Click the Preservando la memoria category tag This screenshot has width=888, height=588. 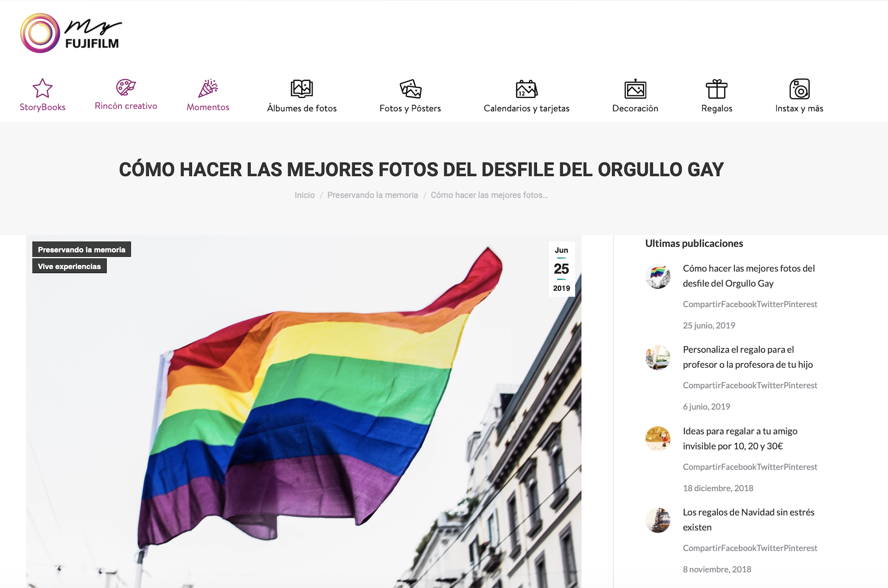(82, 250)
